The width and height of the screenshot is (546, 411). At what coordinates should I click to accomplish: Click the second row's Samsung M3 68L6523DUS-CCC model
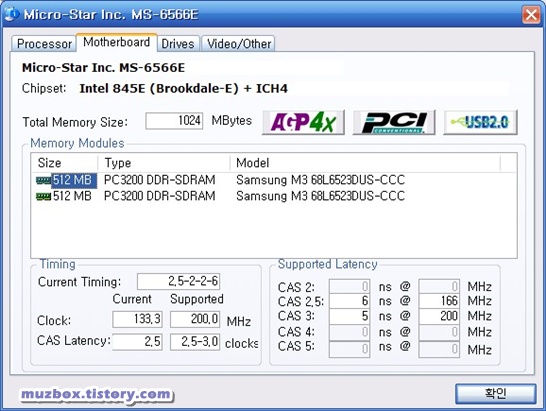320,196
